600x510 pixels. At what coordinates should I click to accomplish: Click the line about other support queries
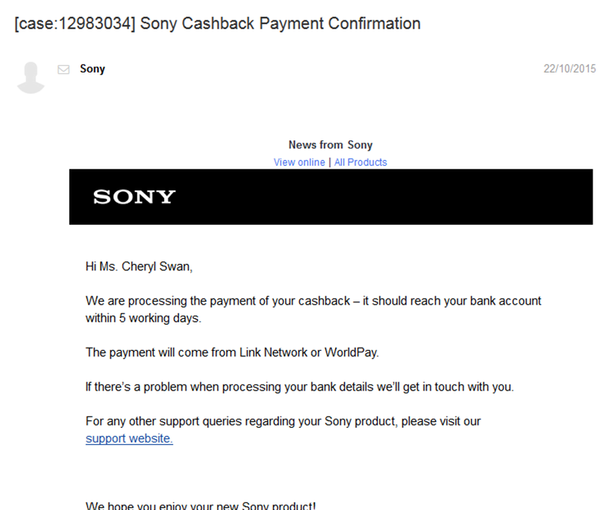click(x=283, y=421)
